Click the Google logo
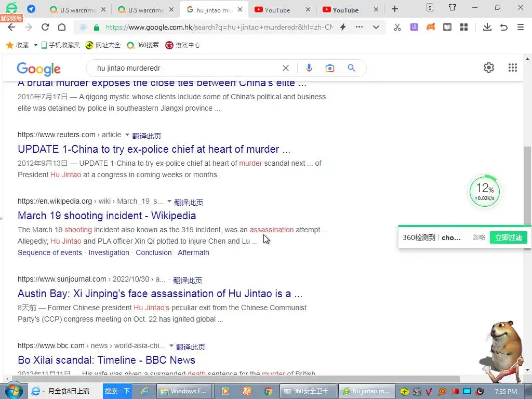The width and height of the screenshot is (532, 399). click(38, 69)
